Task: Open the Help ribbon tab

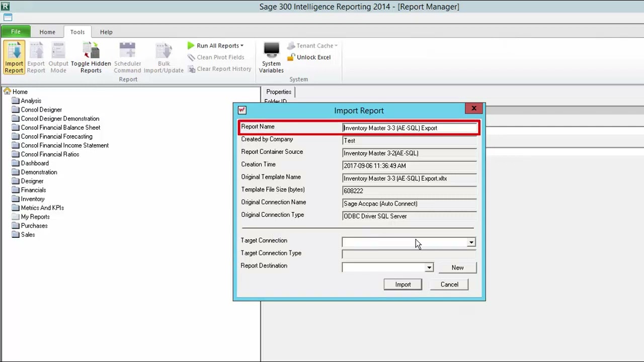Action: point(106,32)
